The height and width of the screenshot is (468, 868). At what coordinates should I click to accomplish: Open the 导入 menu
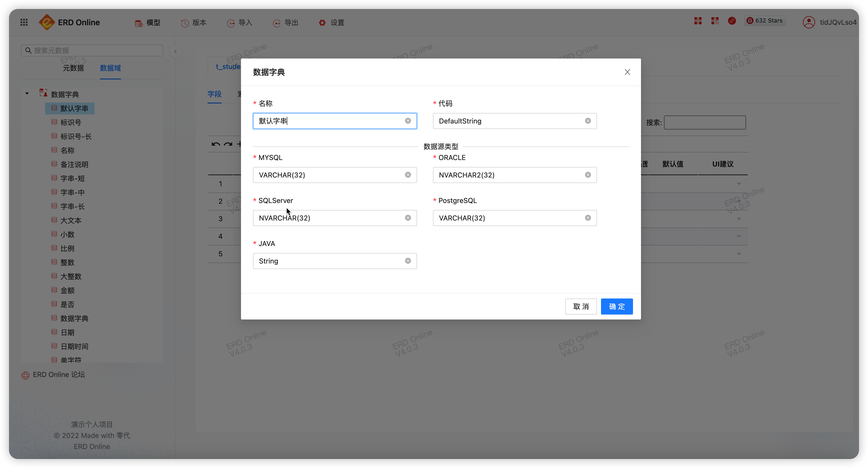pyautogui.click(x=239, y=22)
